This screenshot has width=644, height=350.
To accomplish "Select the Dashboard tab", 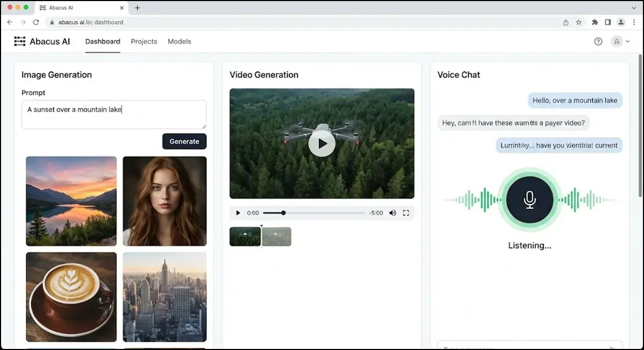I will (x=103, y=41).
